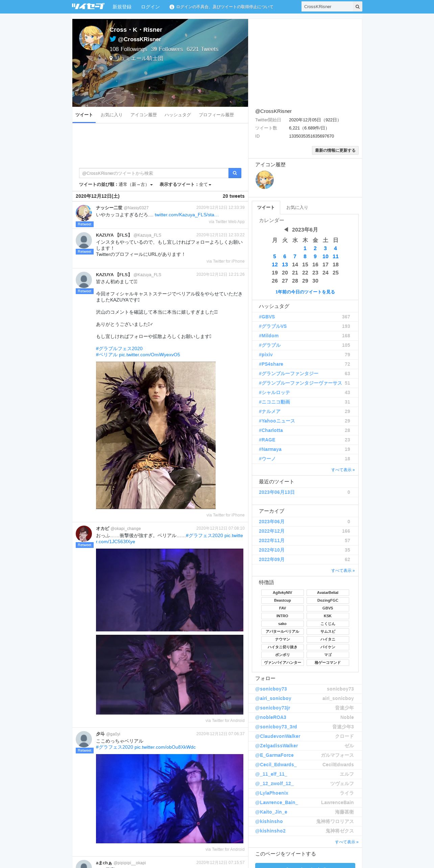Expand the follow list with すべて表示
Screen dimensions: 434x868
tap(347, 842)
